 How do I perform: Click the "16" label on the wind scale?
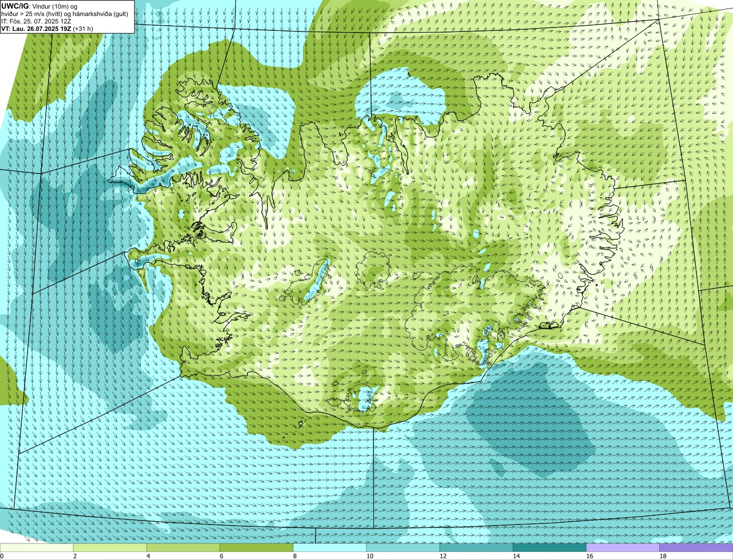590,556
